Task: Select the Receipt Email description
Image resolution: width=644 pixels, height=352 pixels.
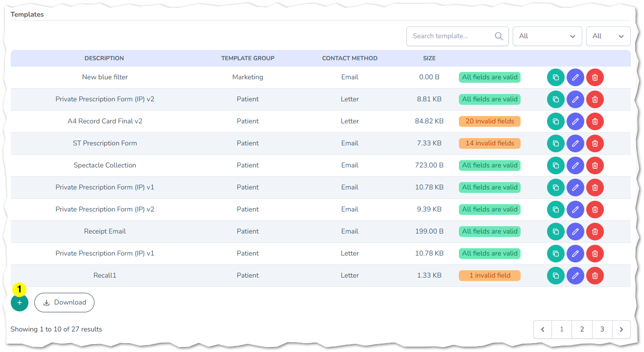Action: click(x=105, y=232)
